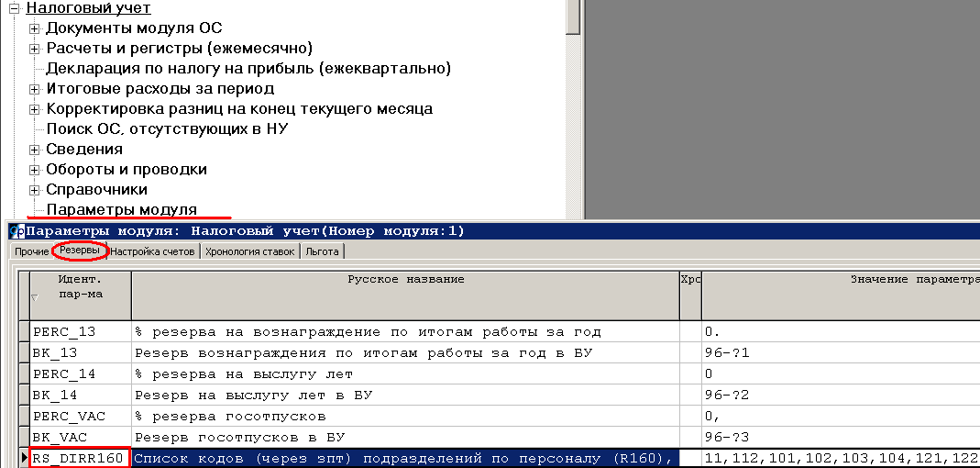Expand Итоговые расходы за период node
Image resolution: width=980 pixels, height=468 pixels.
coord(35,89)
